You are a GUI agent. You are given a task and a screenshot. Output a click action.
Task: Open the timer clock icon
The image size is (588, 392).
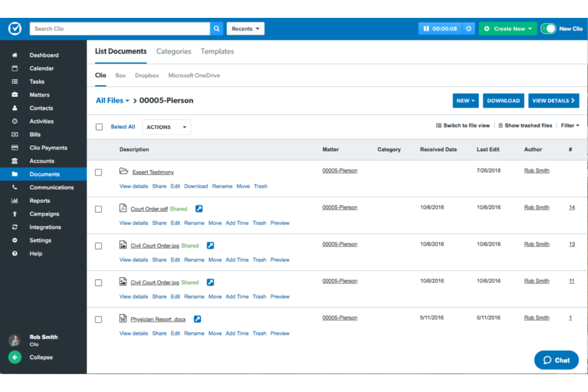click(469, 29)
